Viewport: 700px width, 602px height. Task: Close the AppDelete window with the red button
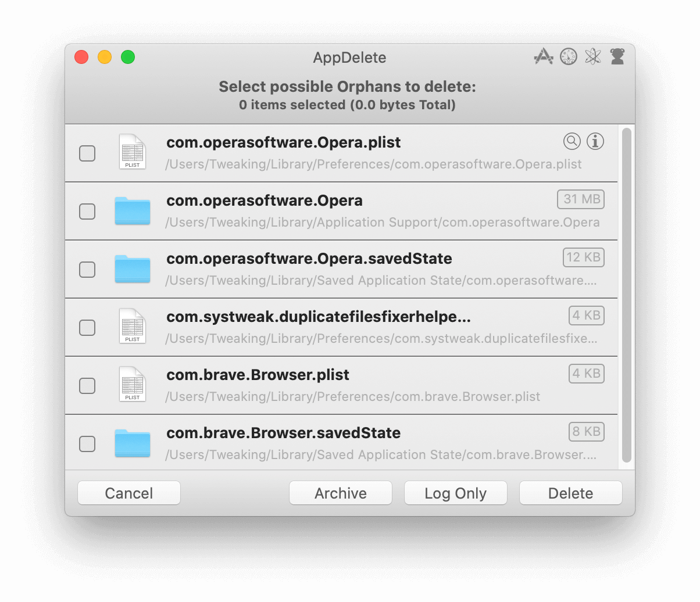click(x=81, y=57)
